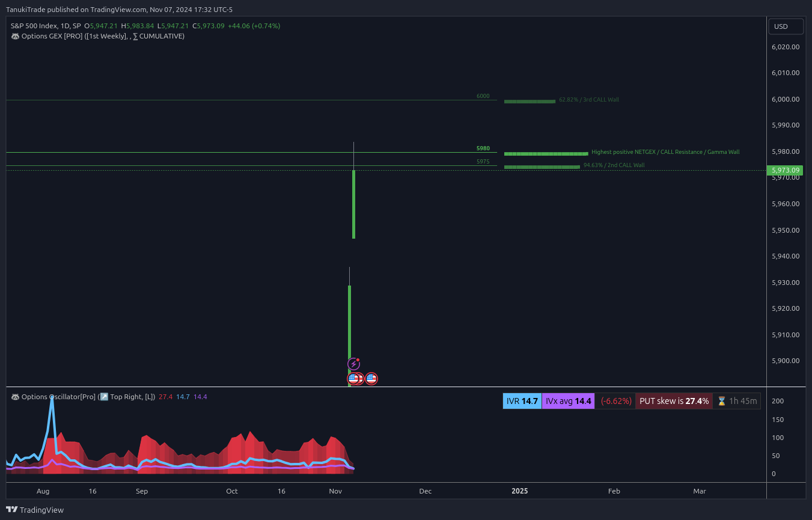Click the 6,020.00 price axis label
The image size is (812, 520).
coord(786,47)
